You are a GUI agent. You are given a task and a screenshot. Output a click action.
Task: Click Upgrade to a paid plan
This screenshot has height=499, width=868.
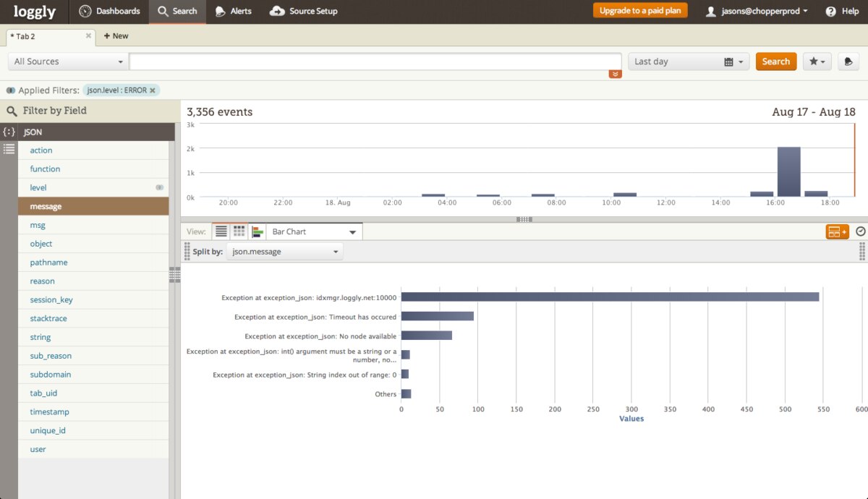click(x=639, y=11)
